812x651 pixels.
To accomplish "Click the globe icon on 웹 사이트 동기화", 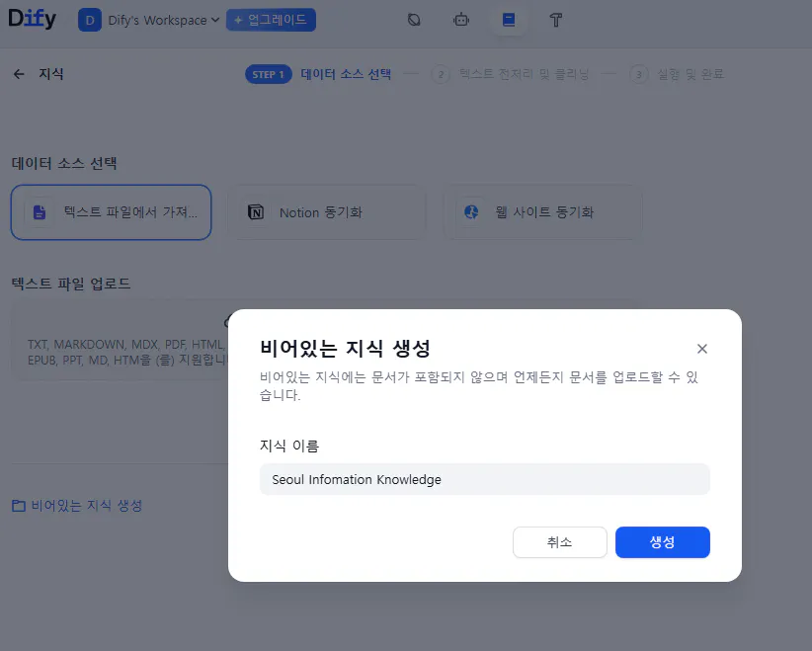I will click(x=470, y=211).
